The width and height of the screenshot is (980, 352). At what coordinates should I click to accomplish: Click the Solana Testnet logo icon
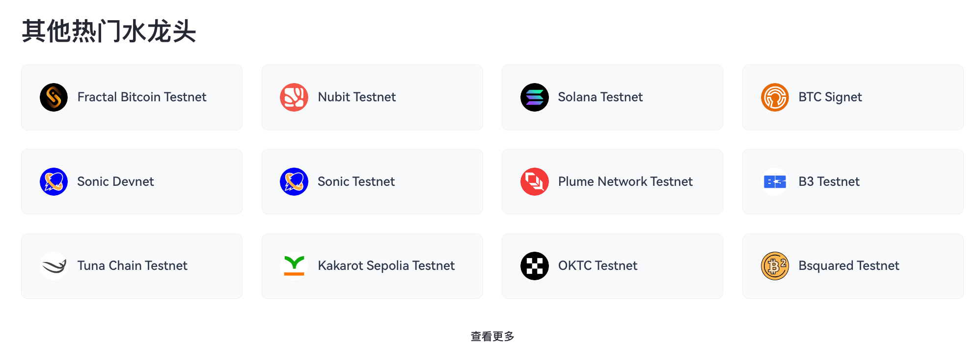pos(534,97)
